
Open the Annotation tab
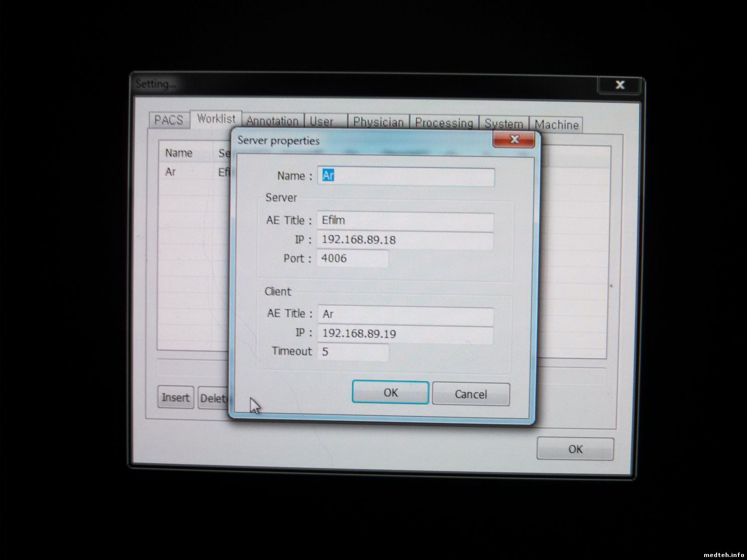tap(272, 121)
